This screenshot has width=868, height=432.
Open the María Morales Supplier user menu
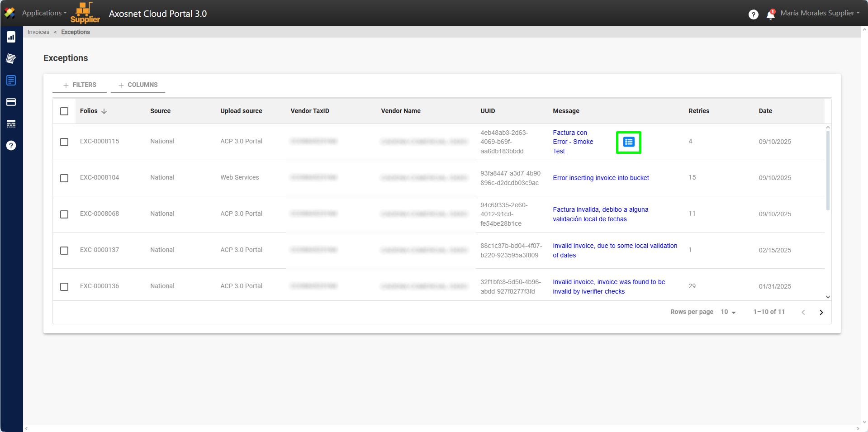pyautogui.click(x=820, y=13)
